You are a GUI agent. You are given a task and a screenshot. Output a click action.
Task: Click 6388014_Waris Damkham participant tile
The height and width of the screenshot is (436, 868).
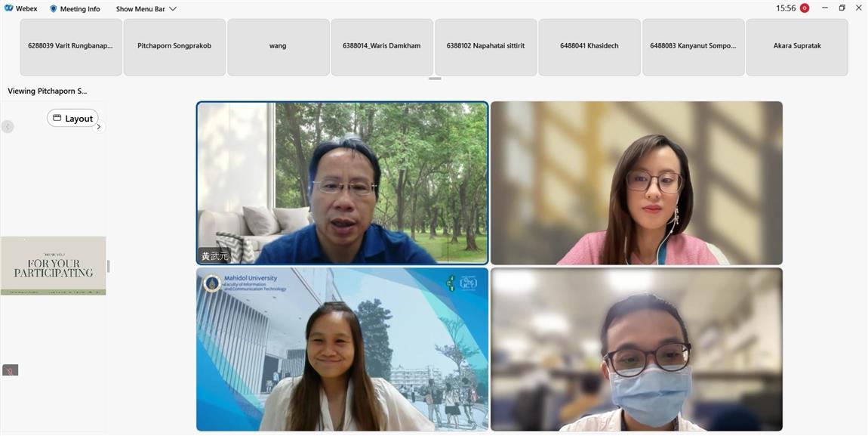click(x=381, y=46)
